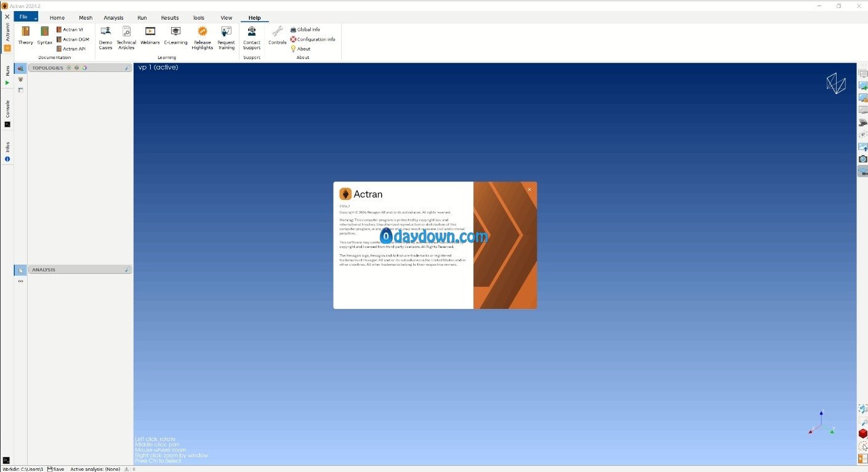Expand the Topologies panel search magnifier
The image size is (868, 472).
127,68
